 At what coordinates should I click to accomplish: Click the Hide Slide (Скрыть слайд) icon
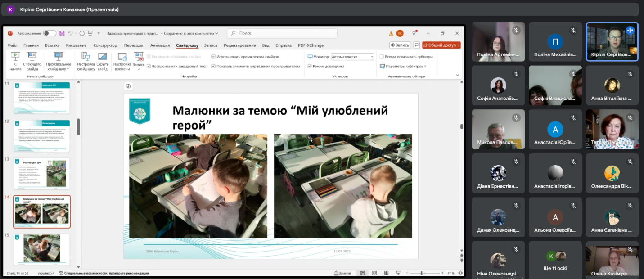[x=103, y=60]
